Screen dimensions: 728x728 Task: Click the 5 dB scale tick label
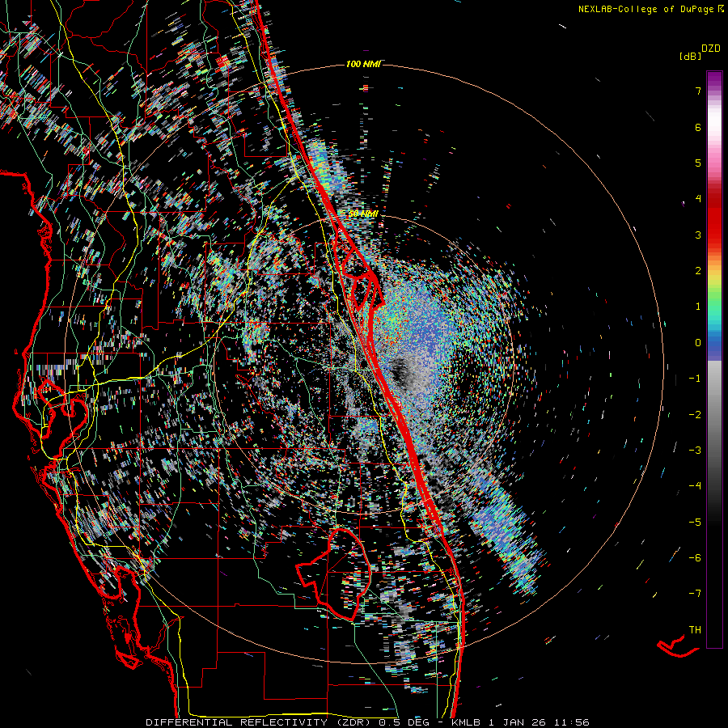(698, 163)
